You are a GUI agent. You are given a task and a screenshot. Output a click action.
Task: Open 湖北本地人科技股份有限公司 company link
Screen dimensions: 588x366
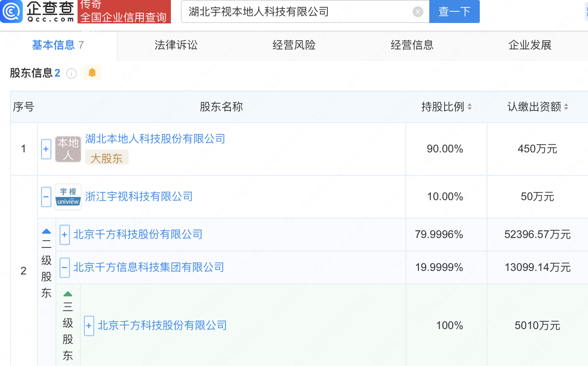pos(155,139)
